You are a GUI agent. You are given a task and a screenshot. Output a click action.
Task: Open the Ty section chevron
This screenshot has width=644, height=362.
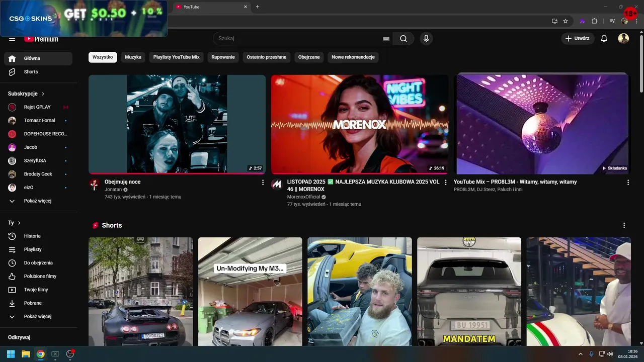click(x=19, y=223)
